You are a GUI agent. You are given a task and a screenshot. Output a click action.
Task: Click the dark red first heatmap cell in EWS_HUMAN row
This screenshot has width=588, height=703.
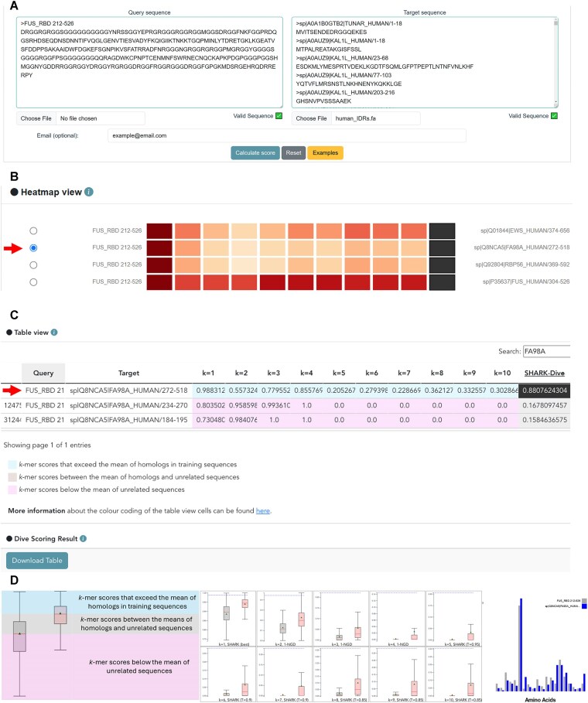[x=159, y=231]
